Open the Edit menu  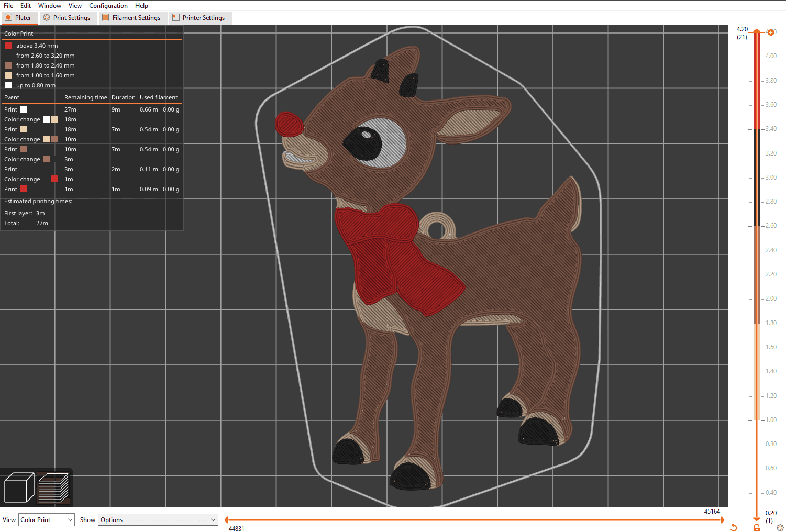pos(26,6)
